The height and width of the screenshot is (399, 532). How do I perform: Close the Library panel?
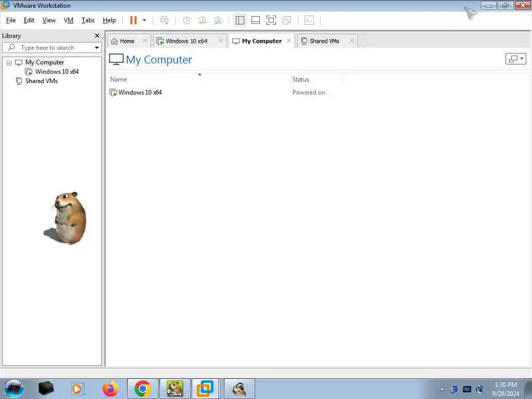click(97, 36)
